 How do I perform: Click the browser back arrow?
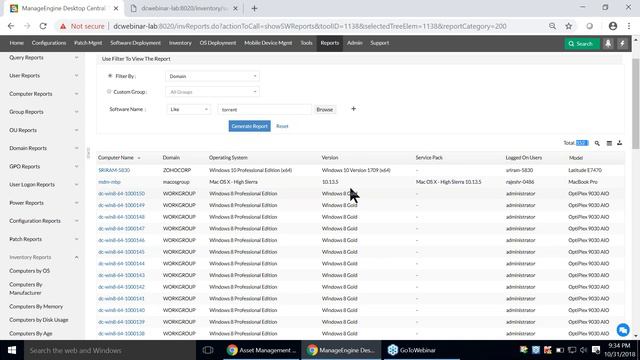11,26
